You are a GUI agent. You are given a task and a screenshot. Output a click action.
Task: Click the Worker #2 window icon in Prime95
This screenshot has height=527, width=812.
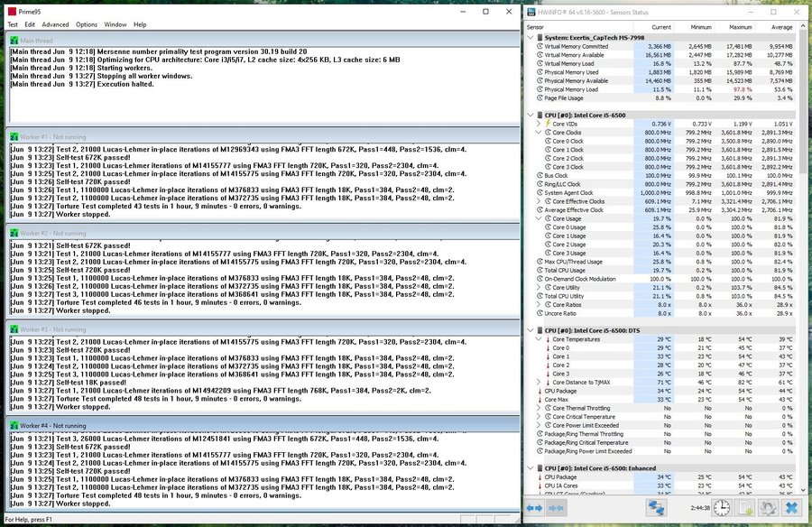click(14, 233)
